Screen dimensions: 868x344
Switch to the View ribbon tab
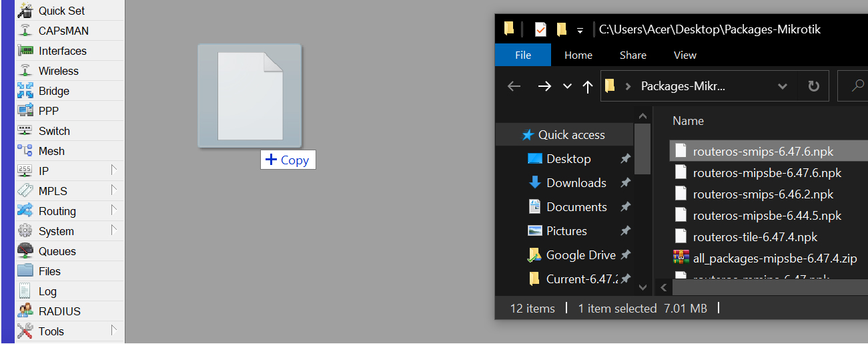coord(685,55)
